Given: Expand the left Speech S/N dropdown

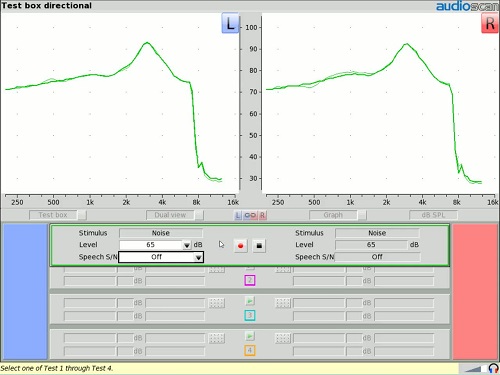Looking at the screenshot, I should [x=198, y=257].
